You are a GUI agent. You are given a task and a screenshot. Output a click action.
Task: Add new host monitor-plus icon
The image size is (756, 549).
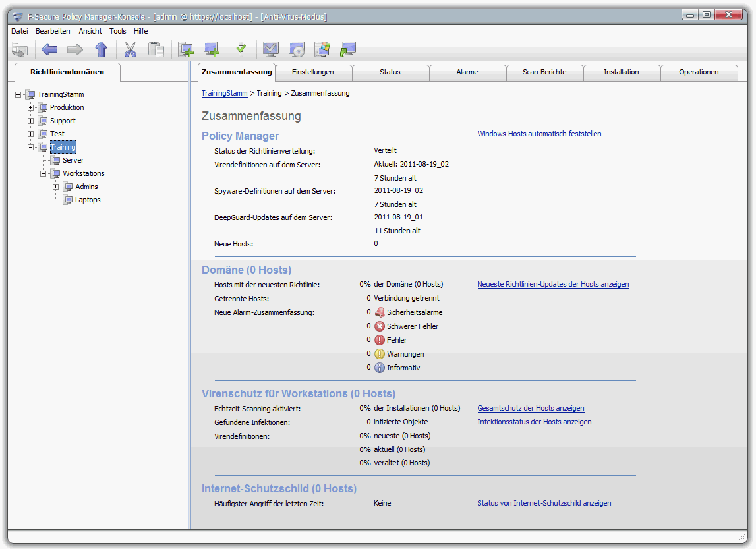click(212, 49)
